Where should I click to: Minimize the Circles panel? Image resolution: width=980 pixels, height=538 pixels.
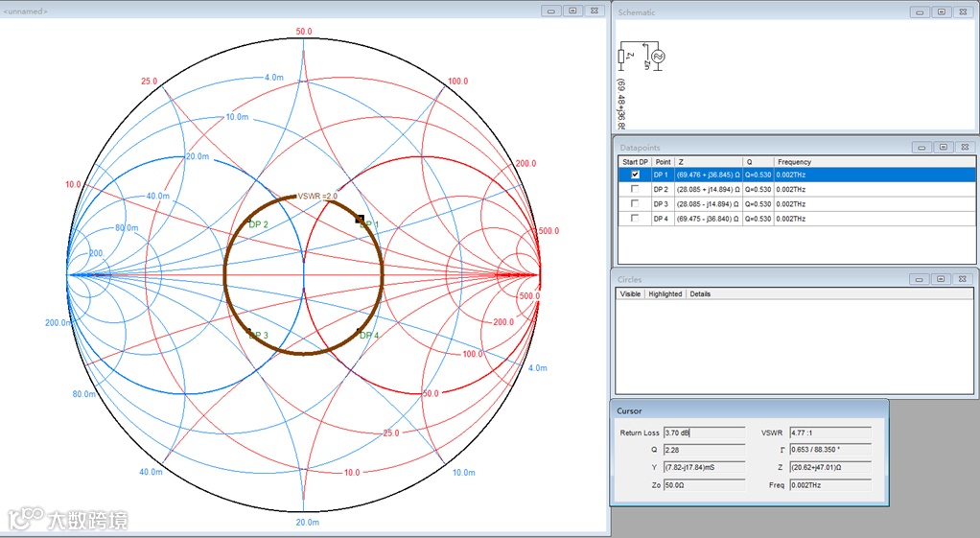[920, 279]
